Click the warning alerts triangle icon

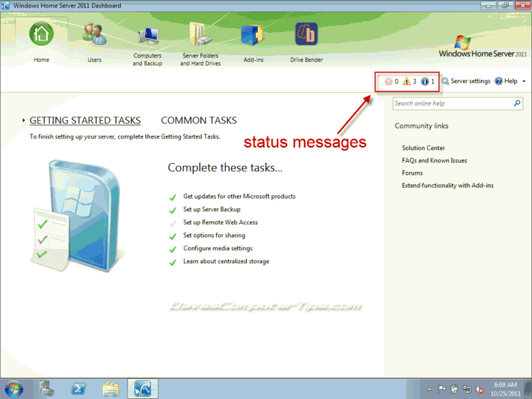click(407, 81)
